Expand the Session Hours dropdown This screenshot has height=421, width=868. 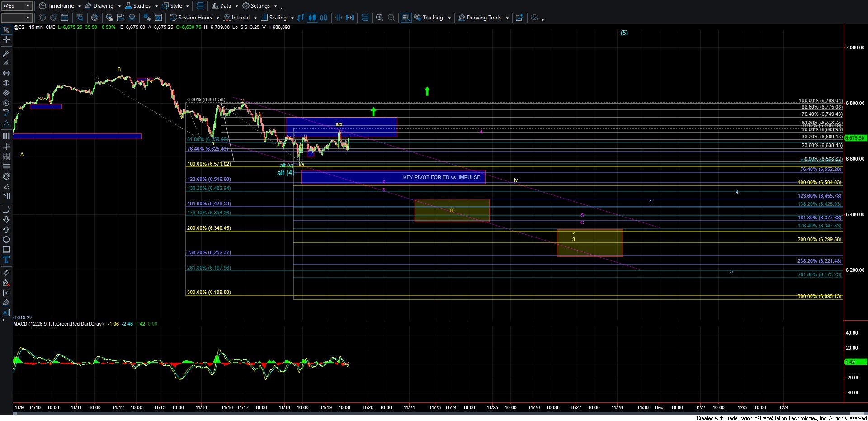point(218,18)
